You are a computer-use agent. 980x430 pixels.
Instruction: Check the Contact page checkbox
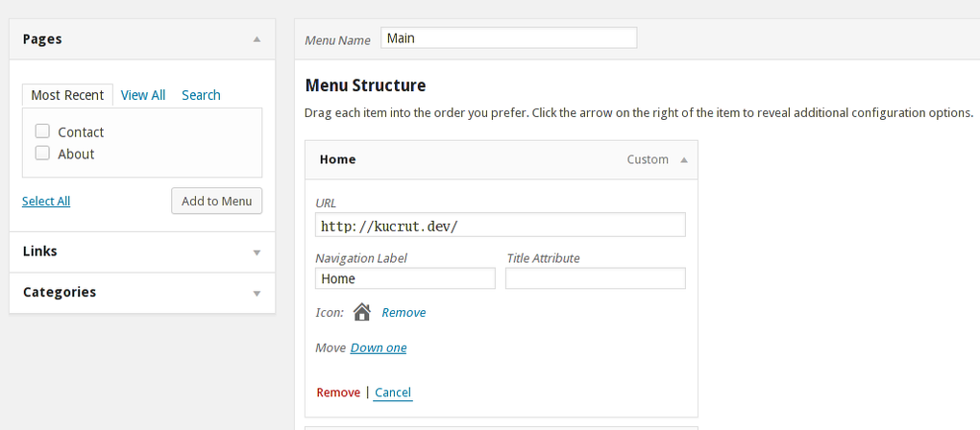coord(42,131)
